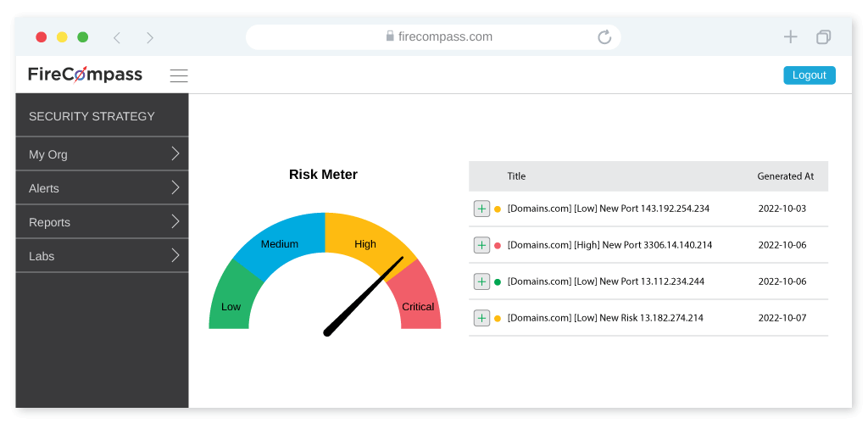868x429 pixels.
Task: Click the yellow status dot on the 13.182.274.214 row
Action: tap(497, 318)
